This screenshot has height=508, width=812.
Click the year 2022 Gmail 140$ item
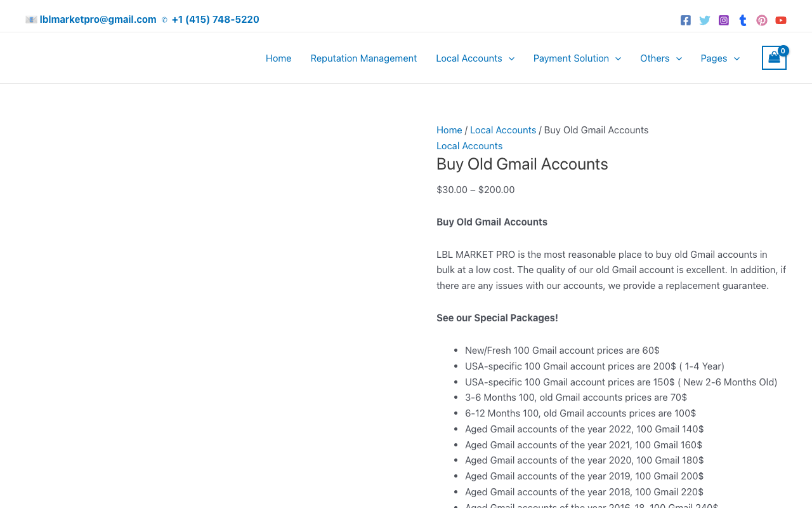584,429
